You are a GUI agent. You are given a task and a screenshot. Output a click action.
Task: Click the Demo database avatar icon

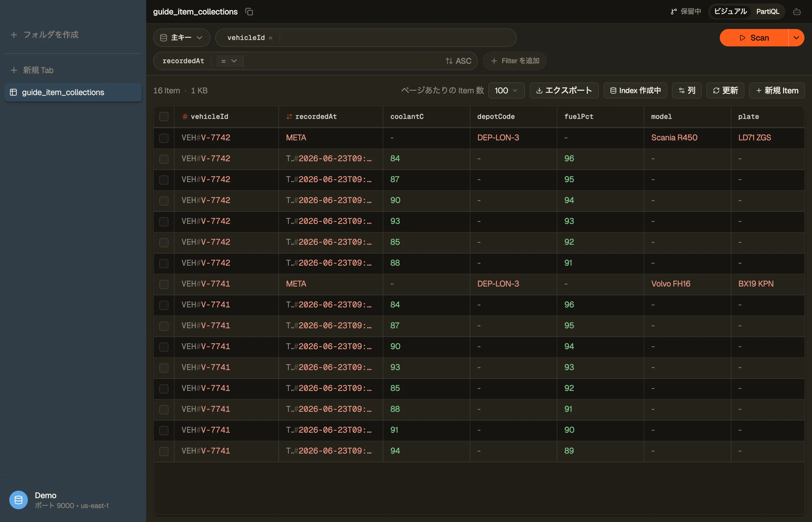pos(19,500)
